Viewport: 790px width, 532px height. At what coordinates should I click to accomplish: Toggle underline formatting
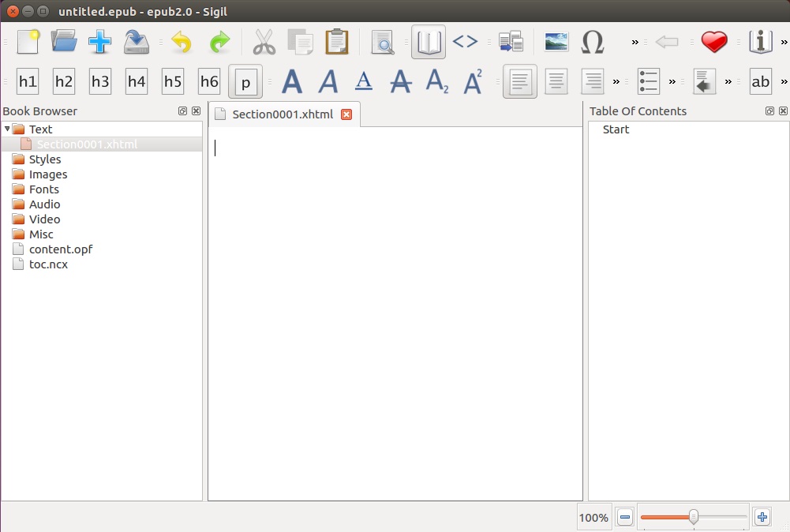point(364,81)
